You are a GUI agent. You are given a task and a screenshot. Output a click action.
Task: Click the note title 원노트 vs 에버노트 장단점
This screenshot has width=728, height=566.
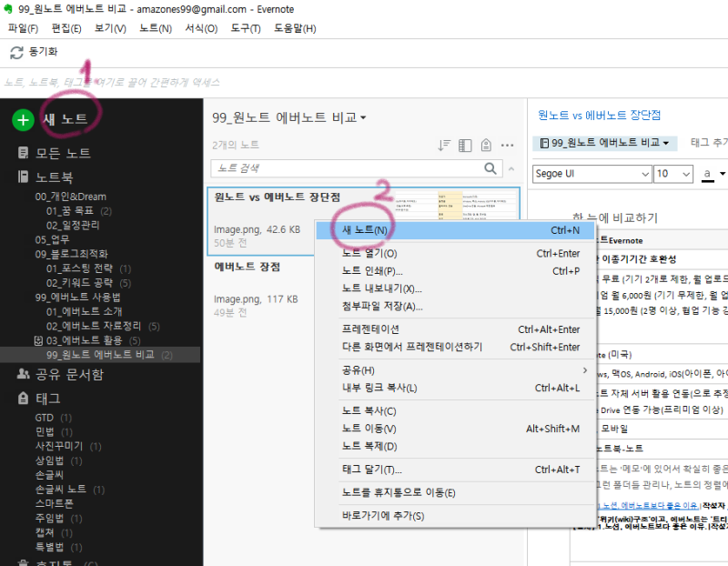pos(599,116)
